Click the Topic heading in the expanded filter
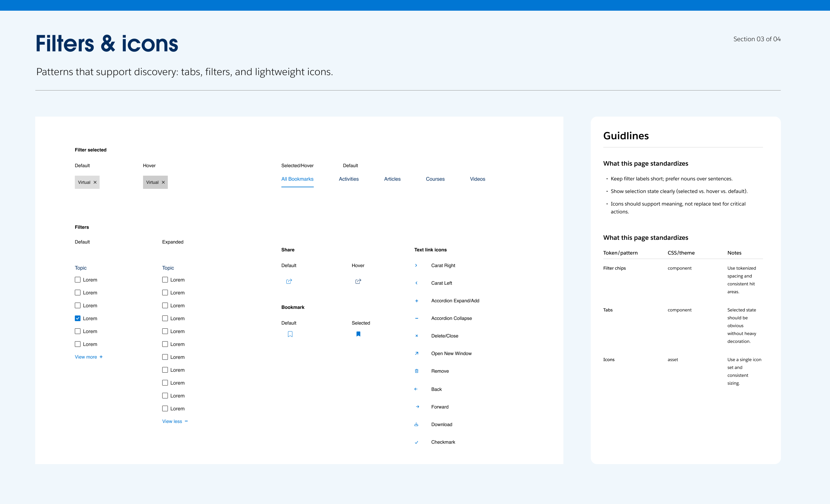Screen dimensions: 830x504 (168, 268)
